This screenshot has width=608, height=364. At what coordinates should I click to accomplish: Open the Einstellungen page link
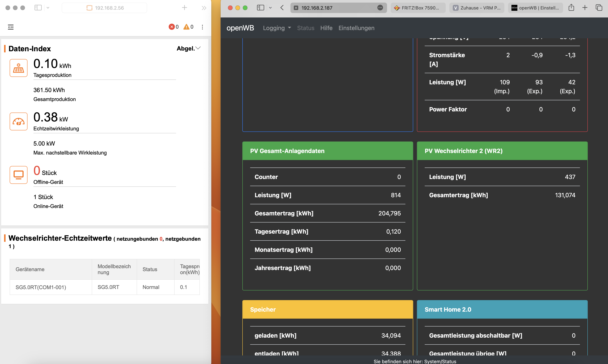pyautogui.click(x=356, y=28)
